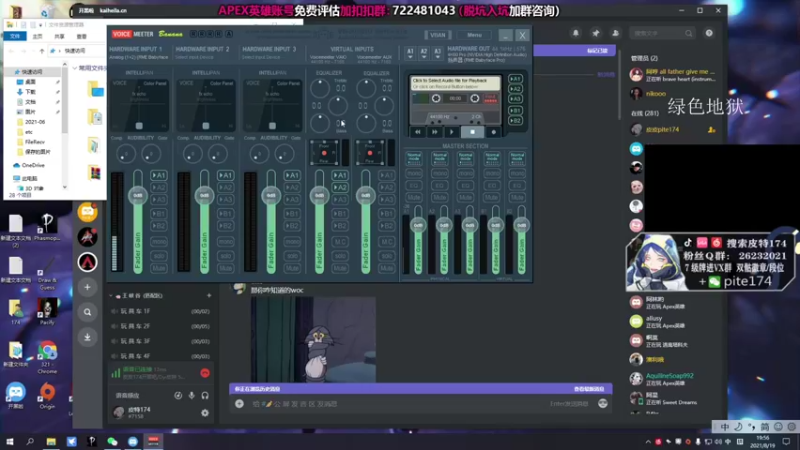Click attachment plus icon in message box
Viewport: 800px width, 450px height.
239,404
